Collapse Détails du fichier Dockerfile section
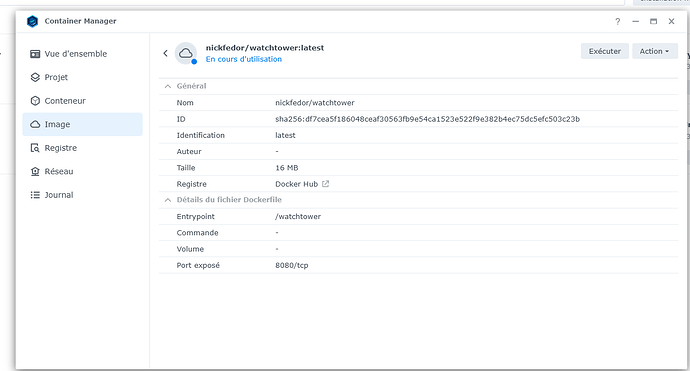 click(168, 200)
